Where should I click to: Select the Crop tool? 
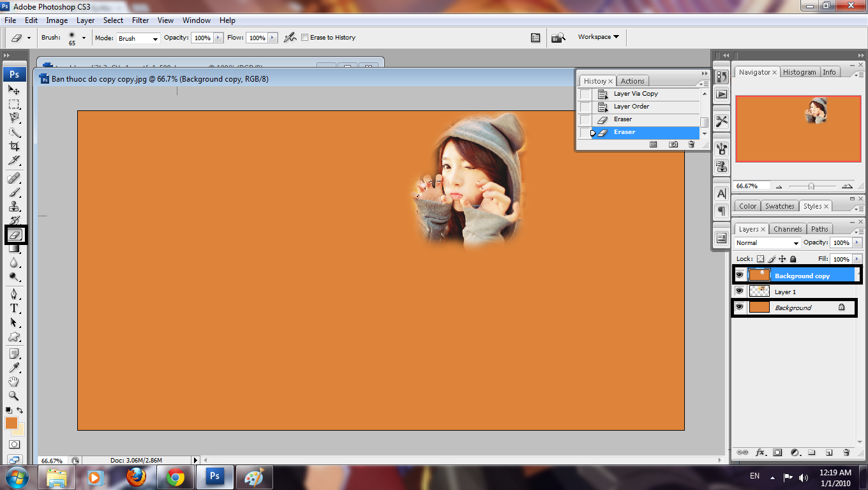(14, 146)
